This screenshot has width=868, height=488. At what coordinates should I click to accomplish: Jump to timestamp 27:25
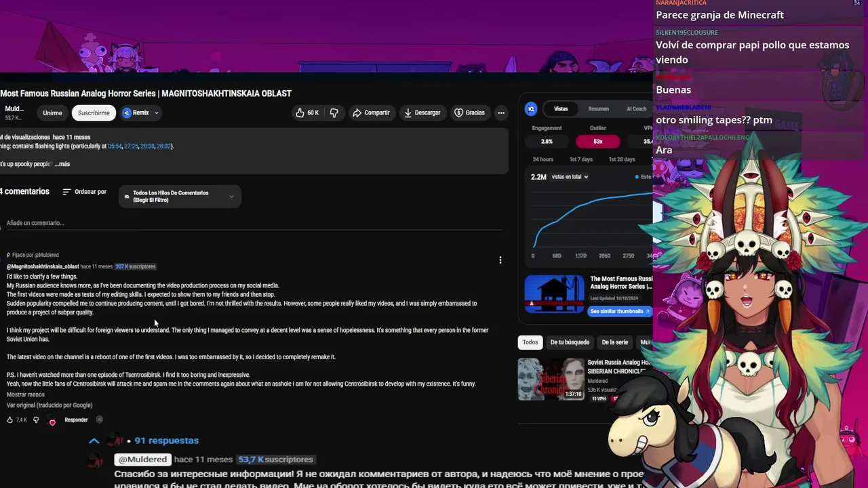tap(131, 146)
